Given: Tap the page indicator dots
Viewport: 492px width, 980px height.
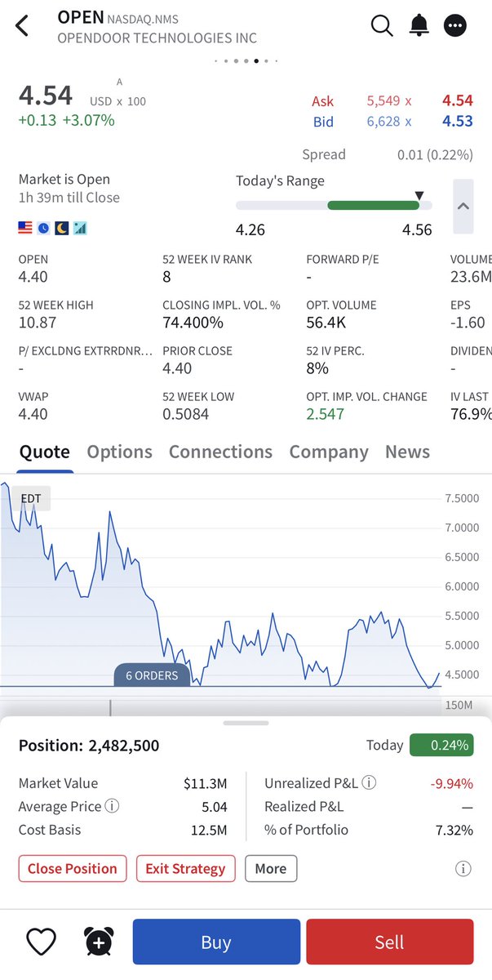Looking at the screenshot, I should pyautogui.click(x=246, y=60).
